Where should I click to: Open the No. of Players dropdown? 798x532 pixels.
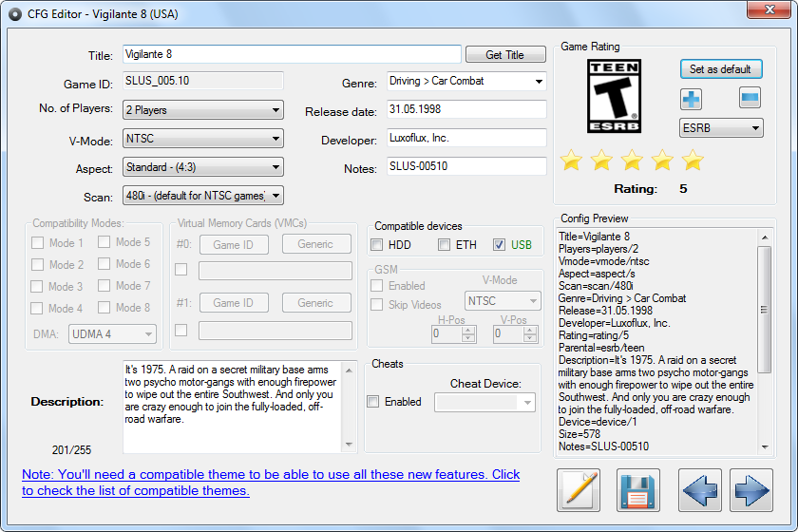coord(203,110)
